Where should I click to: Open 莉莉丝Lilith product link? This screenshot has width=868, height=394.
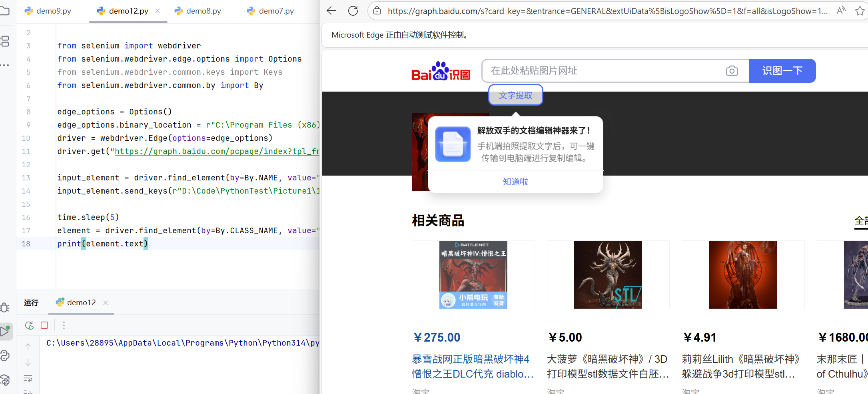(741, 366)
